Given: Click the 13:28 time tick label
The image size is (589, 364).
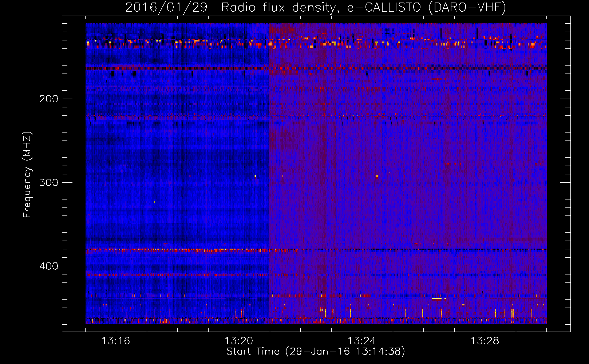Looking at the screenshot, I should point(485,341).
